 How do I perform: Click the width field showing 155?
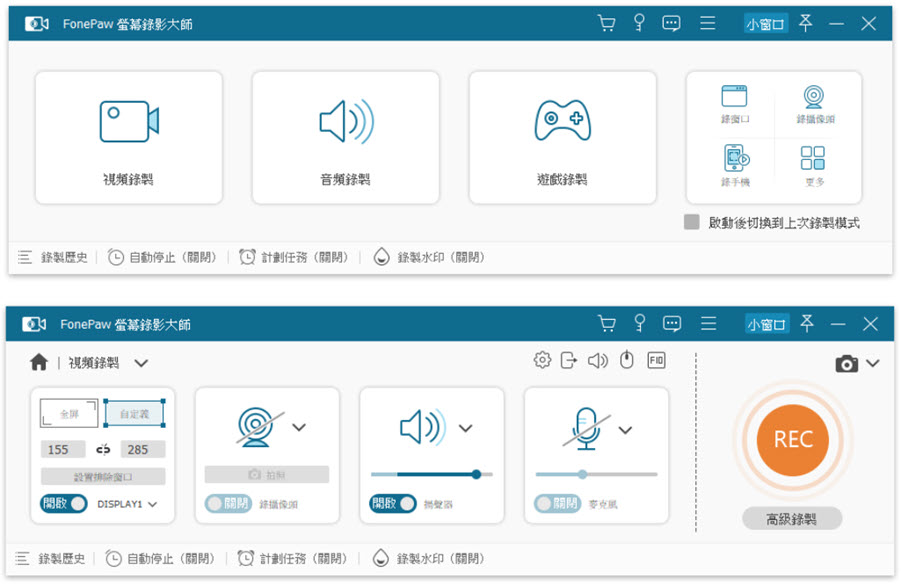click(63, 449)
